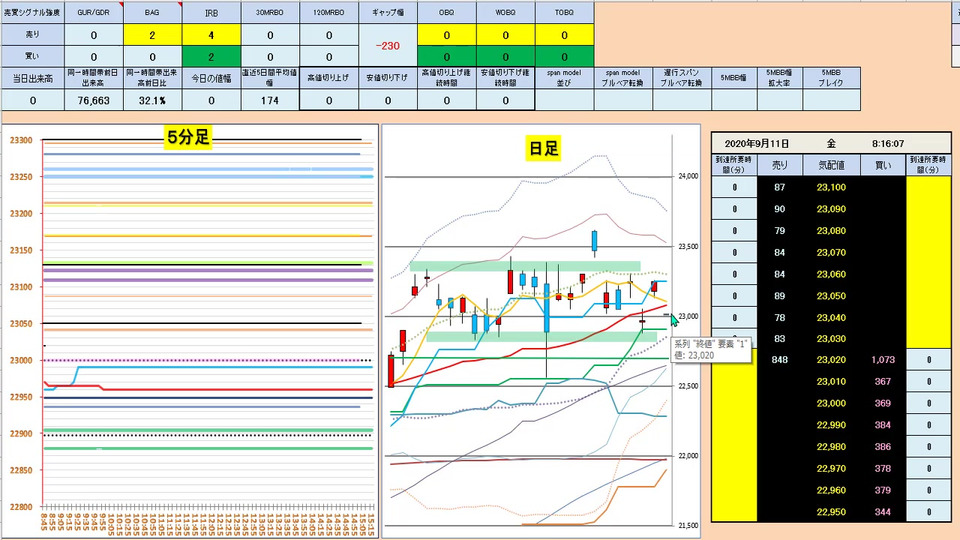Click quote price 23,070
Screen dimensions: 960x540
(831, 252)
